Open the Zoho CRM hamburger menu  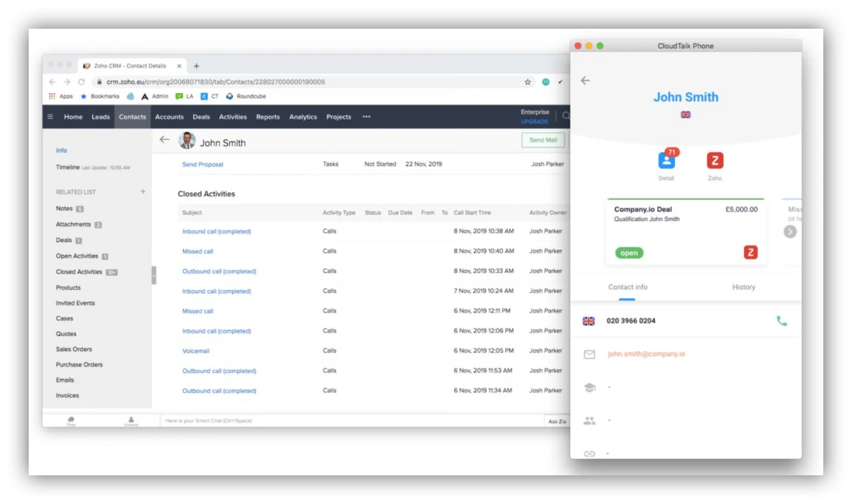50,117
